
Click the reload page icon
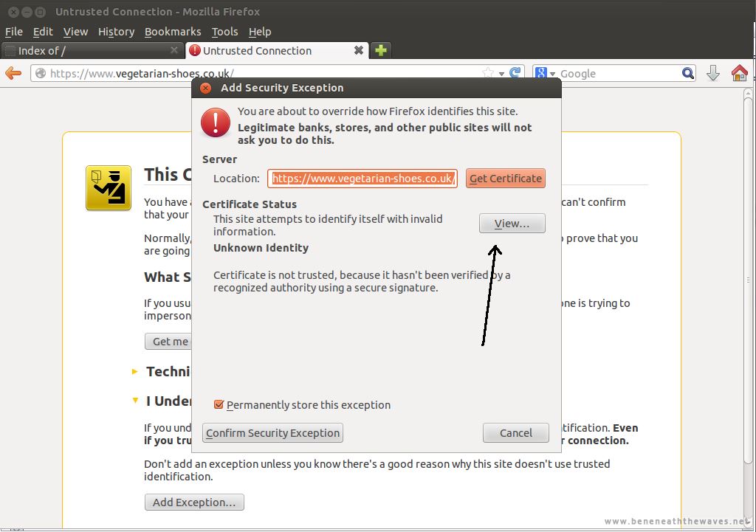515,73
